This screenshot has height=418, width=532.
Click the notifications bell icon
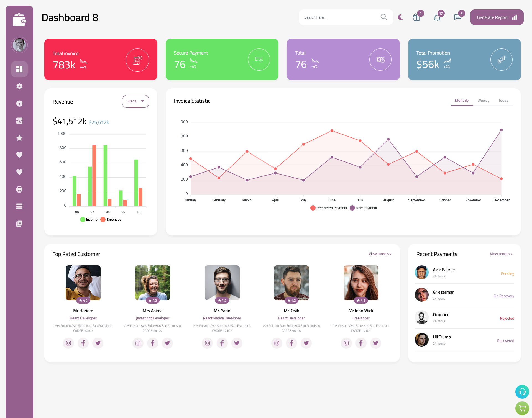tap(437, 17)
